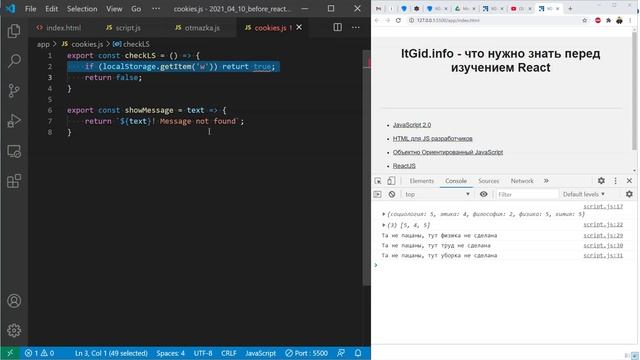
Task: Click the console prompt chevron
Action: (x=376, y=265)
